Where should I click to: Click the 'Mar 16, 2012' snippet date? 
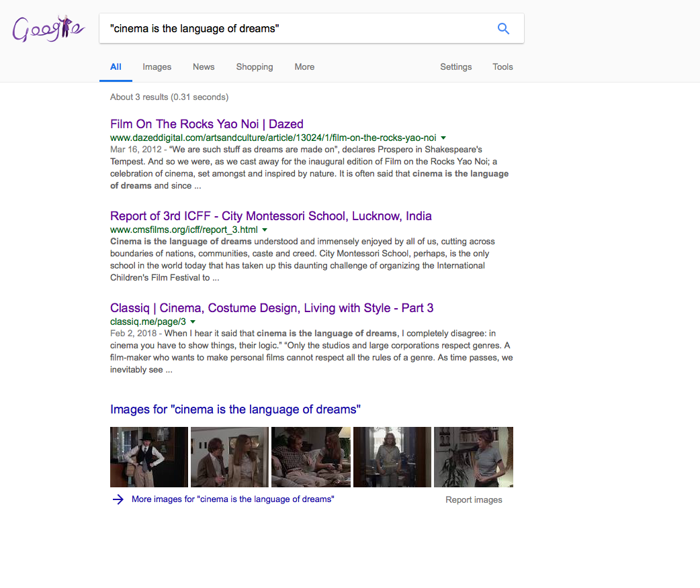point(136,150)
